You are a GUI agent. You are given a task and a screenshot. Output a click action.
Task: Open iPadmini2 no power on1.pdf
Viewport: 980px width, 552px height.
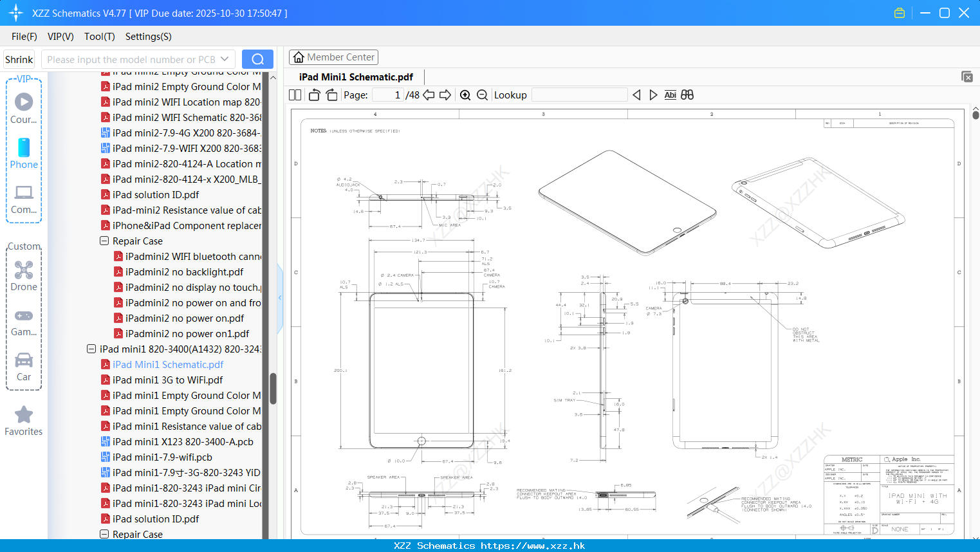tap(187, 333)
